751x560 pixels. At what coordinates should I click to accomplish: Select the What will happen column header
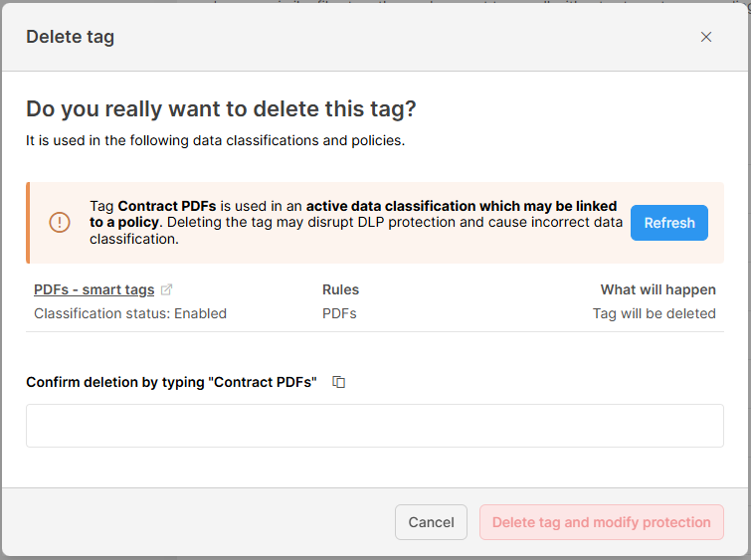657,289
